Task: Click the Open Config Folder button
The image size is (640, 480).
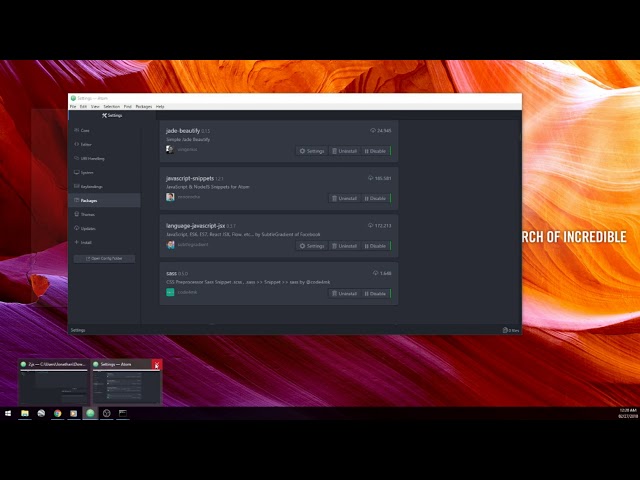Action: coord(104,258)
